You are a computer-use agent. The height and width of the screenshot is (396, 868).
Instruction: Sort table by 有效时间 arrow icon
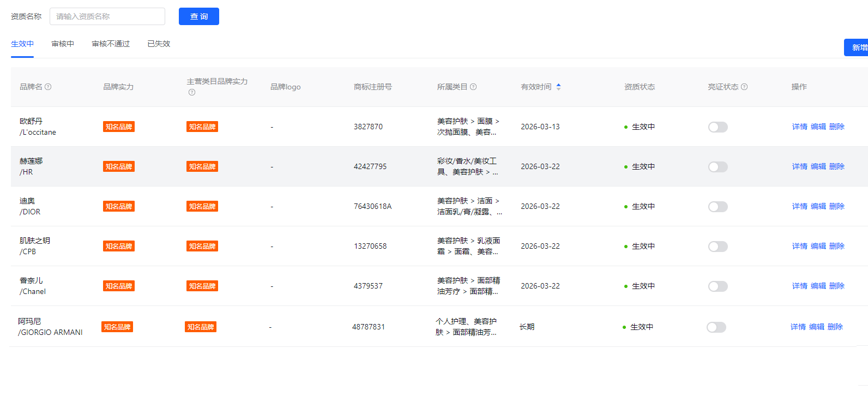(558, 87)
